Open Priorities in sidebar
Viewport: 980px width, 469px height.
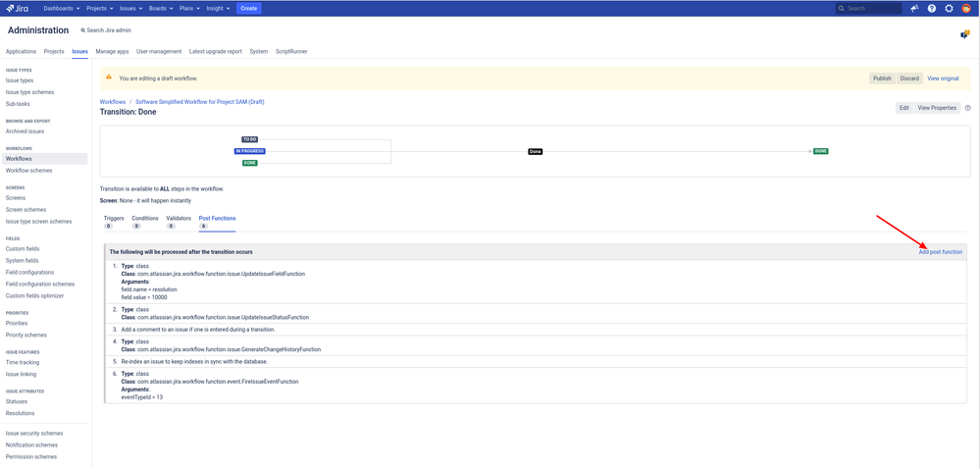click(x=17, y=324)
